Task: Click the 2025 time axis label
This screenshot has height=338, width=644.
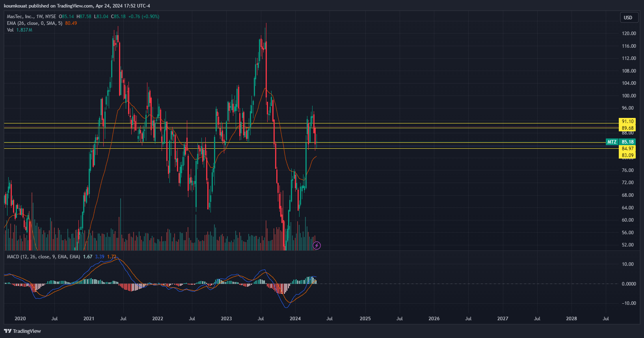Action: pyautogui.click(x=365, y=319)
